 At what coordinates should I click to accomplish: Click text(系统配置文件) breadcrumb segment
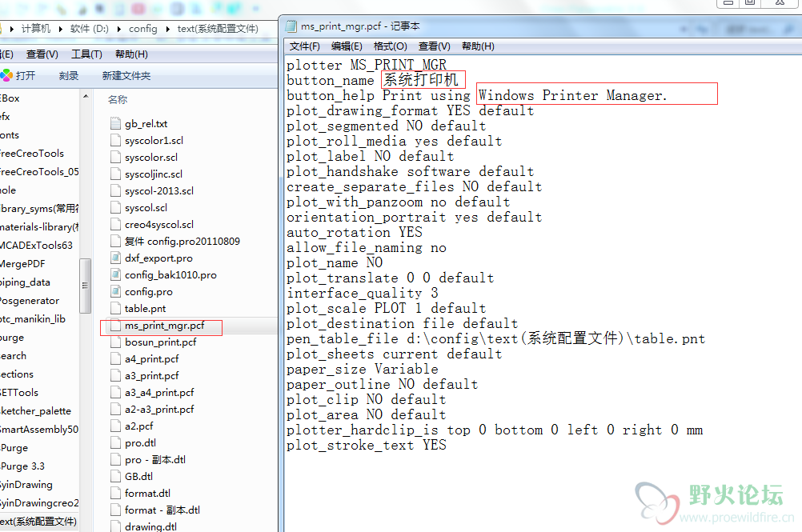(x=218, y=29)
